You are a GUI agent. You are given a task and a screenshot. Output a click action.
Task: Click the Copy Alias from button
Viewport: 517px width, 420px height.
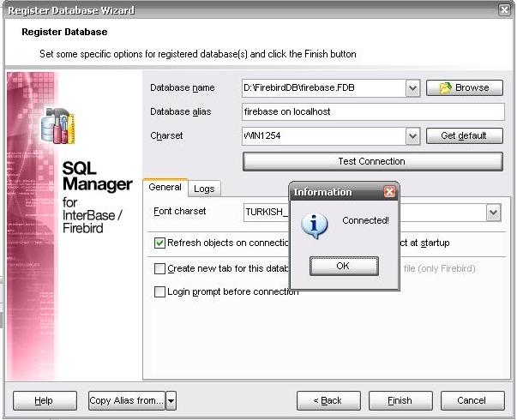pos(127,400)
